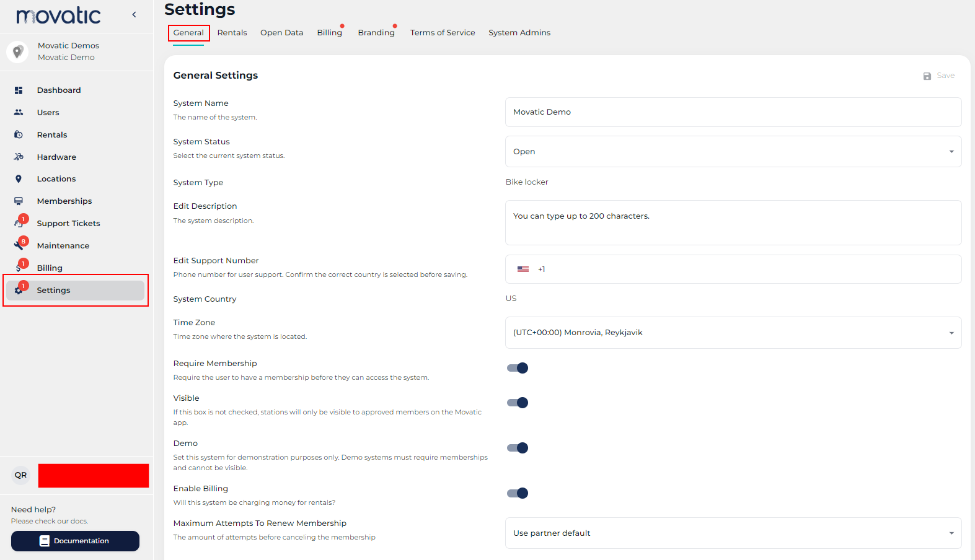The height and width of the screenshot is (560, 975).
Task: Click the US flag country selector
Action: (x=523, y=269)
